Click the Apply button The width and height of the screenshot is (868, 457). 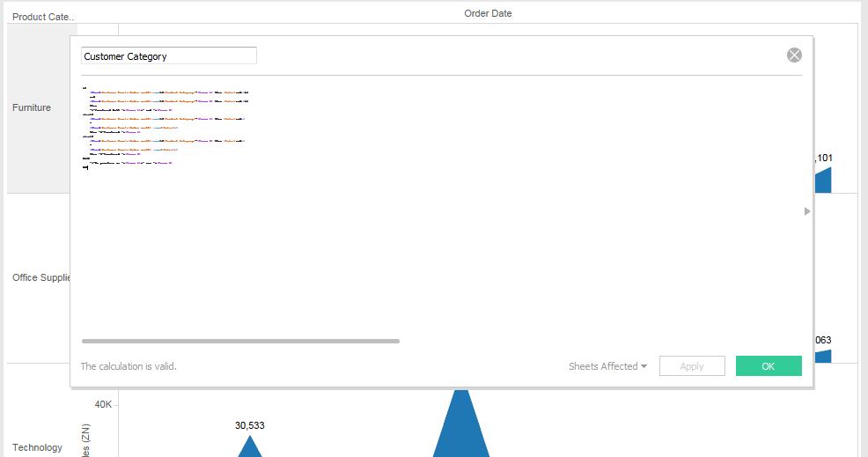pos(692,366)
